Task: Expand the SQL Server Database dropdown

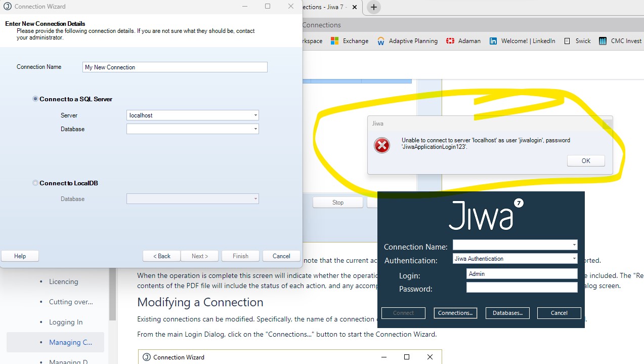Action: 255,129
